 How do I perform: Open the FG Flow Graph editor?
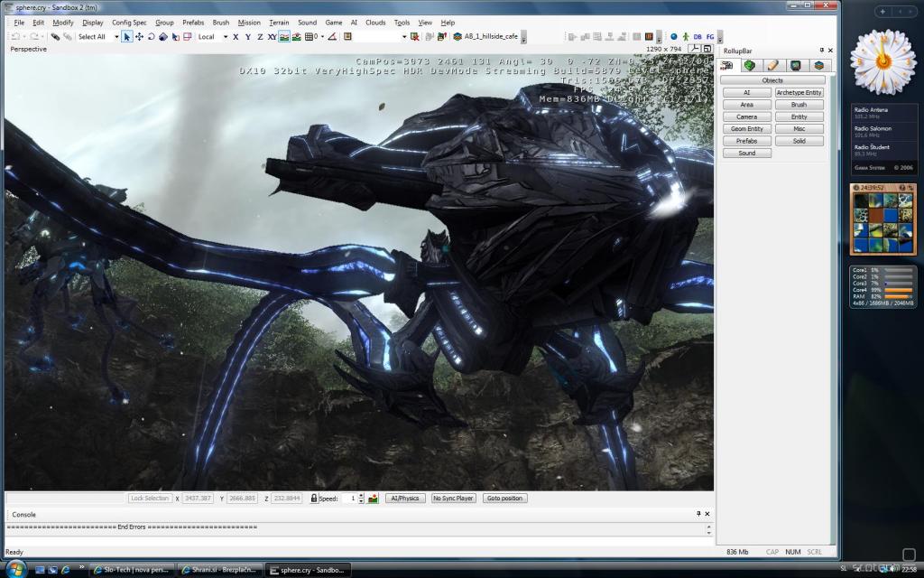tap(710, 36)
